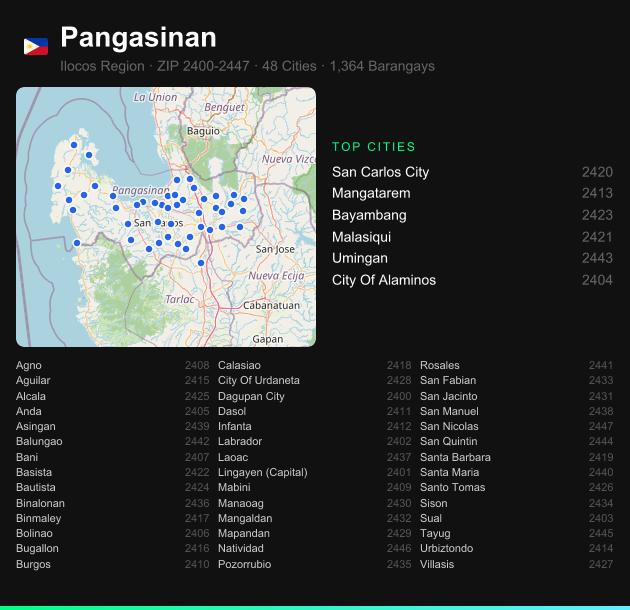Select Lingayen (Capital) entry
The height and width of the screenshot is (610, 630).
(315, 472)
